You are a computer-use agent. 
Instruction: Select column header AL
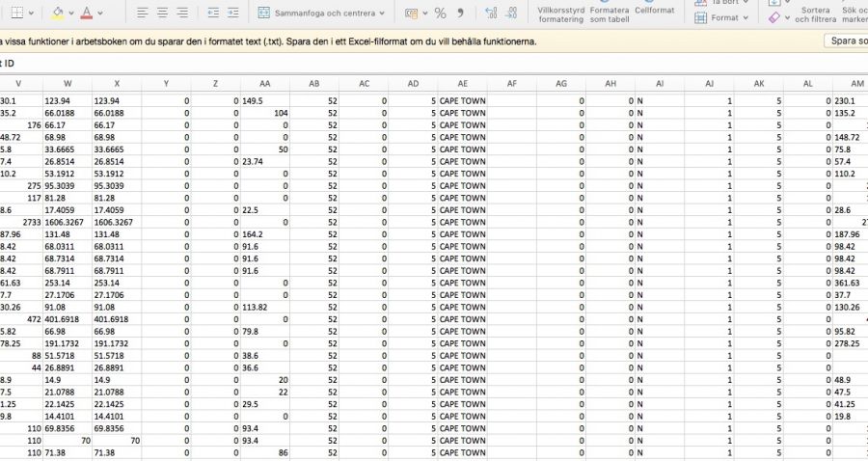click(x=807, y=84)
